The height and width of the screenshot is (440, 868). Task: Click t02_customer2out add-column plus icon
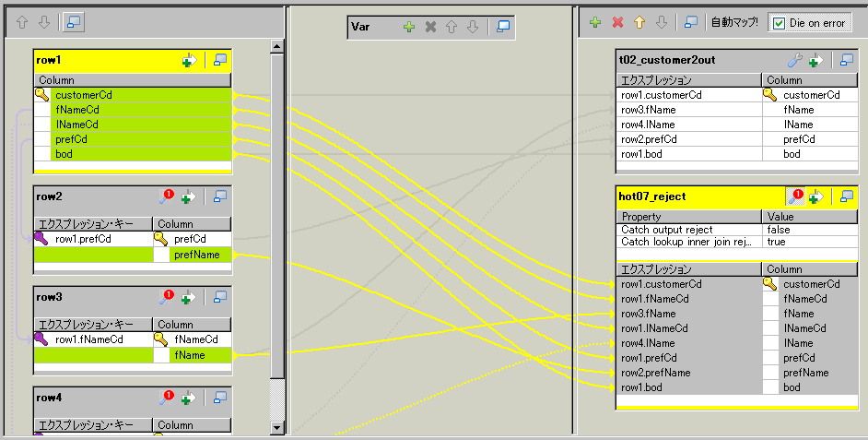(815, 60)
